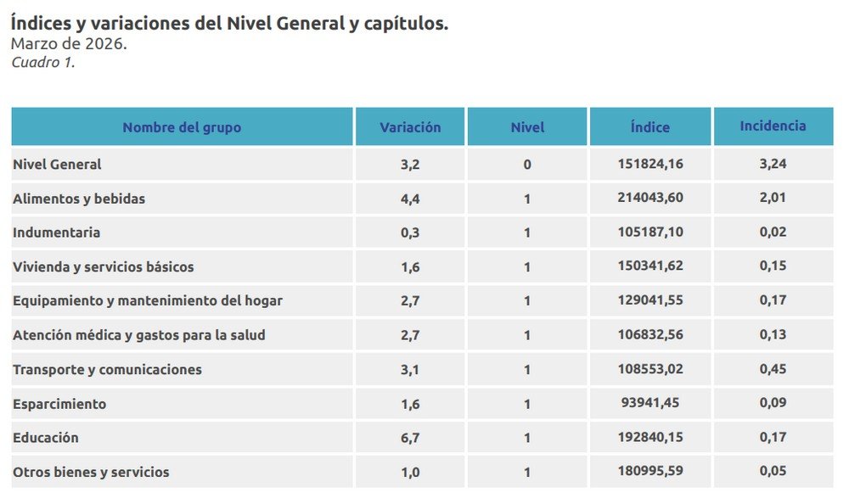The image size is (849, 504).
Task: Click the "Variación" column header
Action: tap(410, 127)
